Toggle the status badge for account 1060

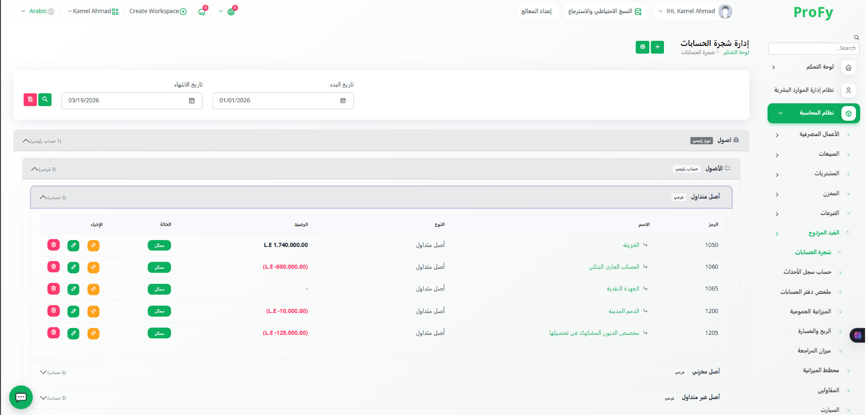[x=159, y=267]
